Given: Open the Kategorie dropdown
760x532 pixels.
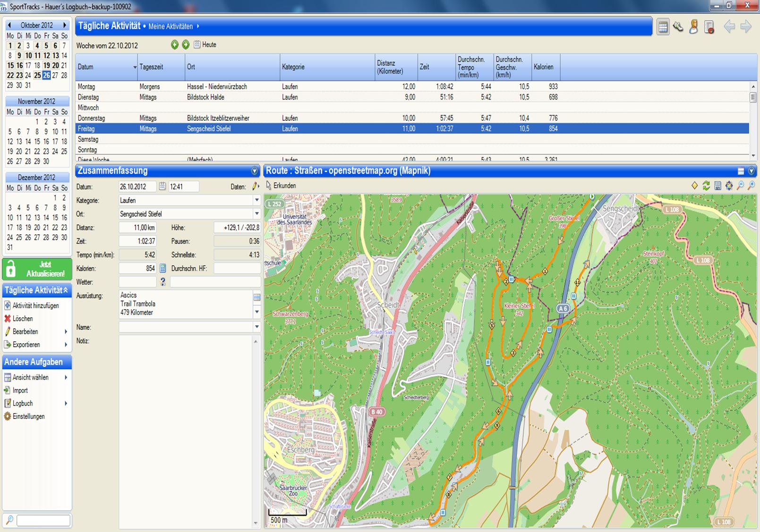Looking at the screenshot, I should pyautogui.click(x=256, y=200).
